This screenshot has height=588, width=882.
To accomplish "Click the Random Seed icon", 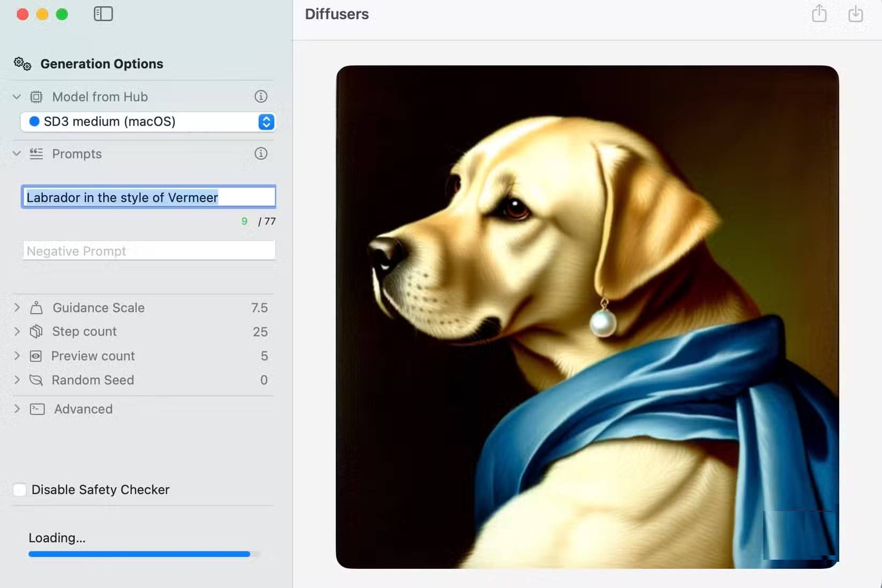I will click(36, 381).
